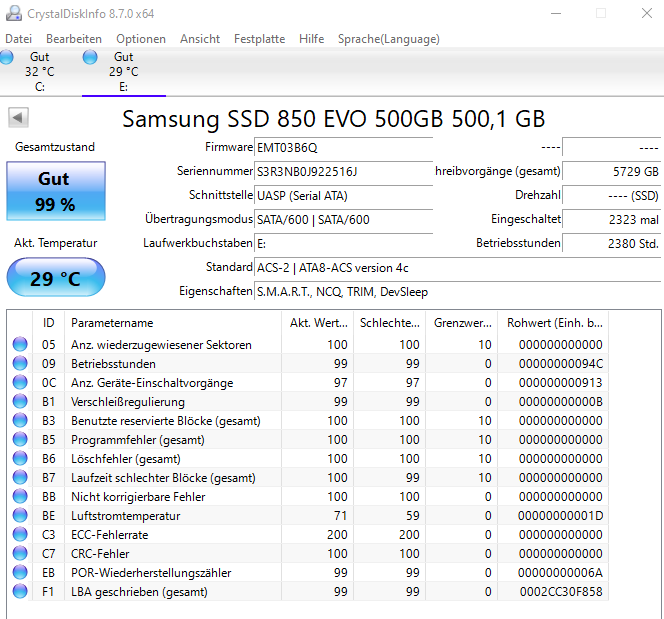664x619 pixels.
Task: Open the Bearbeiten menu
Action: point(74,39)
